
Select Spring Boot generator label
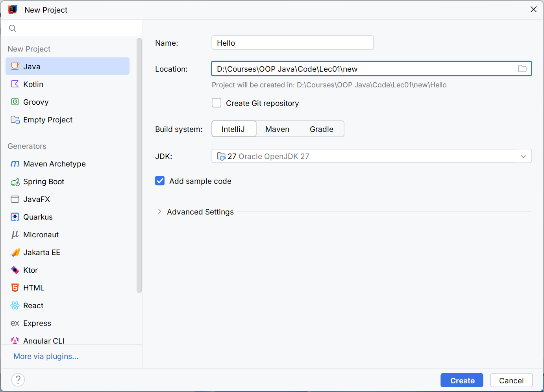[x=44, y=181]
